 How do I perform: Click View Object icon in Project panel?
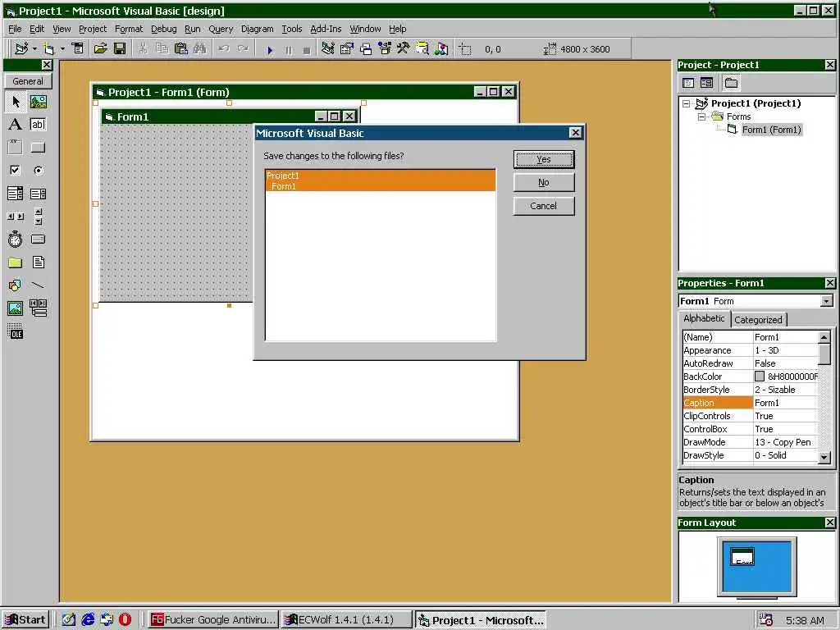(706, 83)
